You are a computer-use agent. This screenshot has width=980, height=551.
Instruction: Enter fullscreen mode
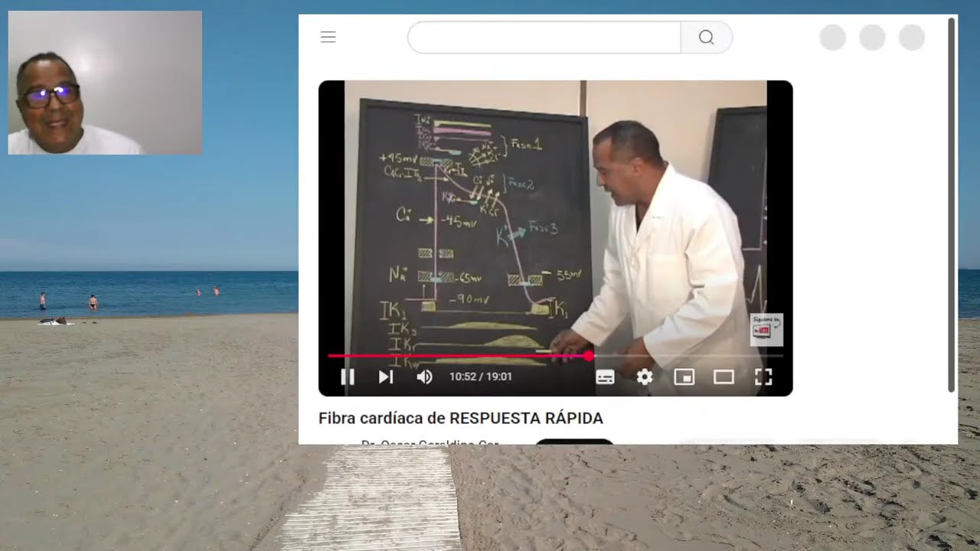pyautogui.click(x=763, y=377)
